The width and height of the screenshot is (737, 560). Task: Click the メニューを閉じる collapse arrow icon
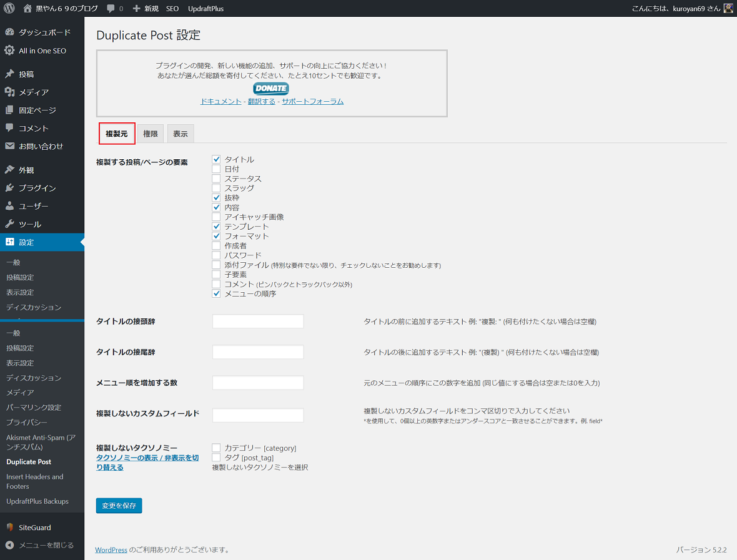point(9,545)
